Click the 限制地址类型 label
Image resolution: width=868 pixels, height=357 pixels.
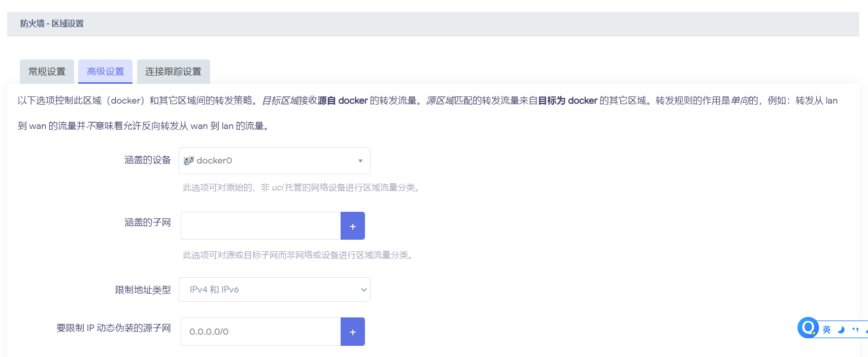pyautogui.click(x=143, y=289)
